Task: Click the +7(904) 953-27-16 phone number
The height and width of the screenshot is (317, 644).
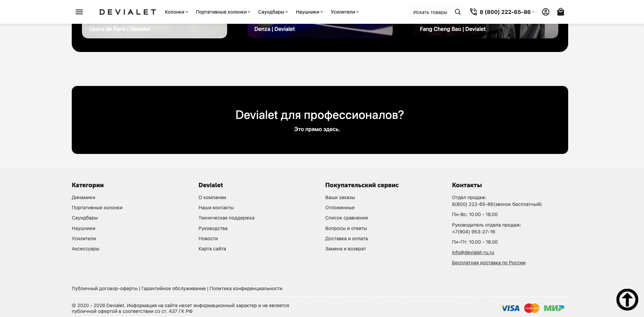Action: pyautogui.click(x=473, y=232)
